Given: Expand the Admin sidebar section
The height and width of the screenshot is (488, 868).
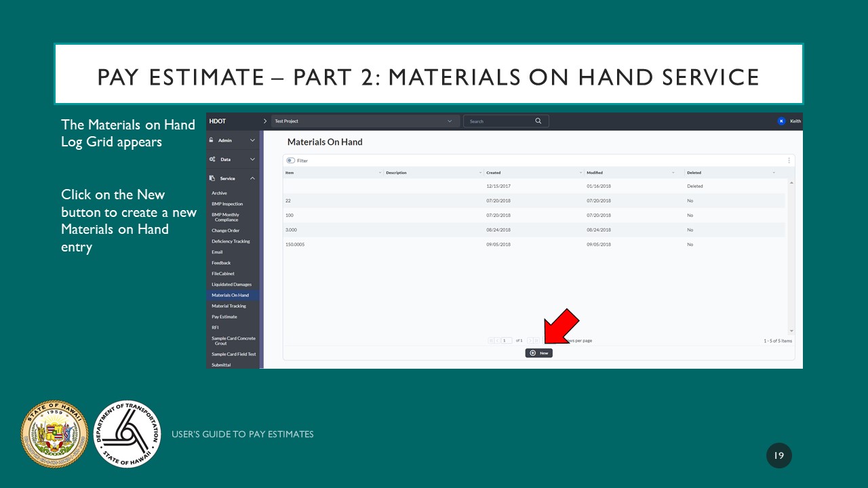Looking at the screenshot, I should (x=252, y=140).
